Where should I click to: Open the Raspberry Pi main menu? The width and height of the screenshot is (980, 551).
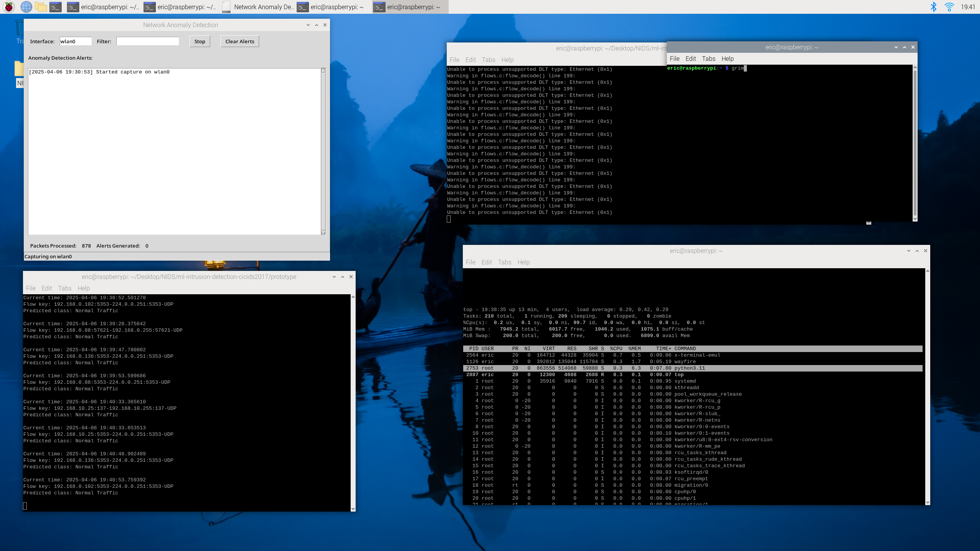click(9, 7)
